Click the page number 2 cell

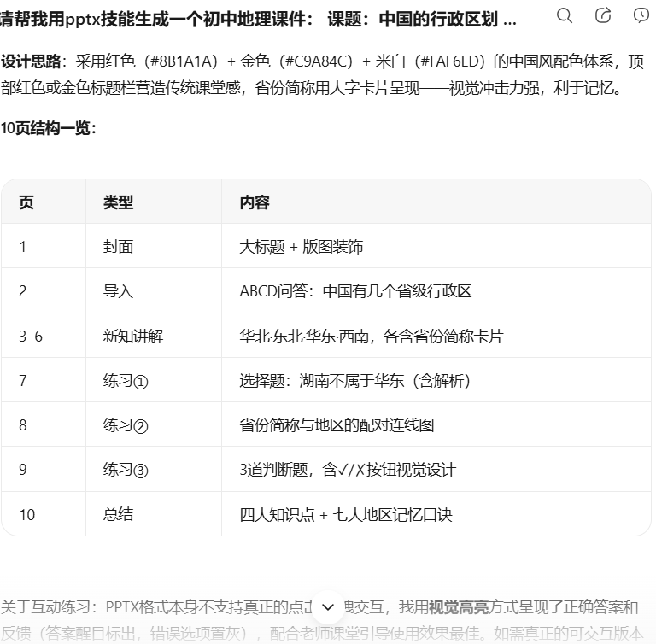44,291
